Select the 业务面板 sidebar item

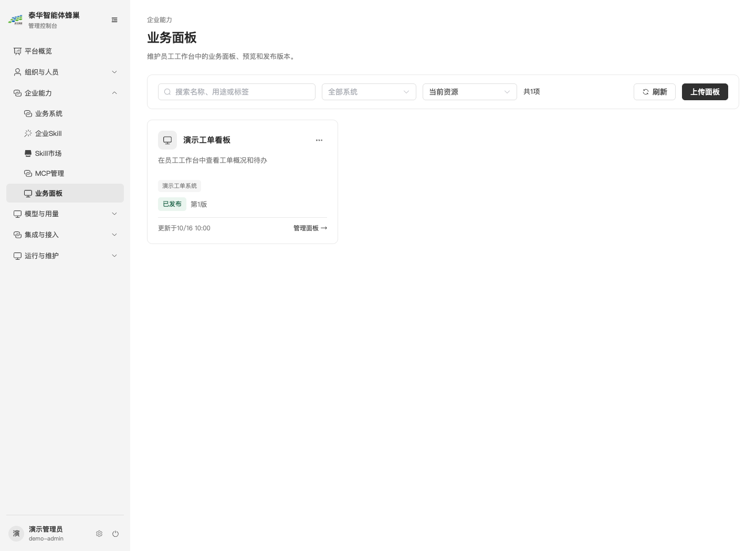pos(65,193)
